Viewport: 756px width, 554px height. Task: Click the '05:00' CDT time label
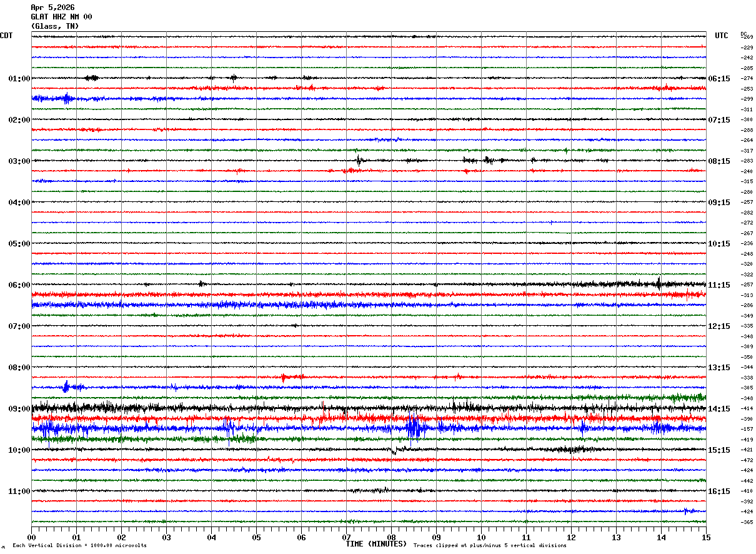pyautogui.click(x=19, y=244)
